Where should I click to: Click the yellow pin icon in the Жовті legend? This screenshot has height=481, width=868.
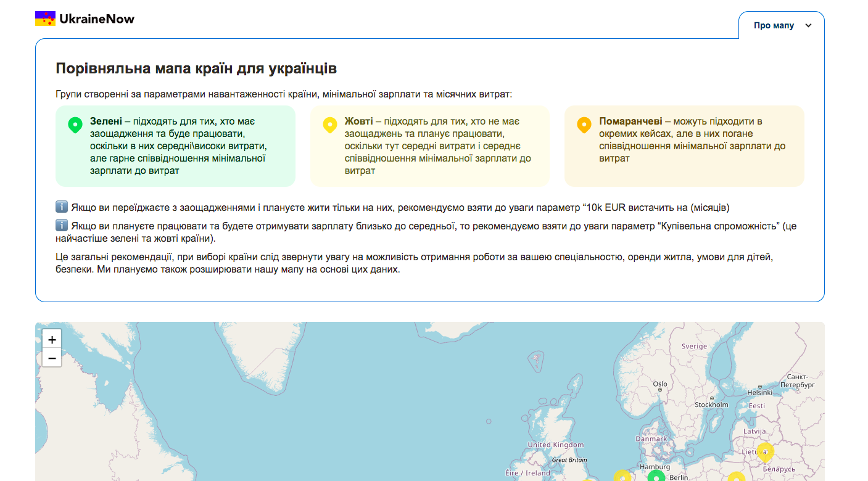click(329, 125)
